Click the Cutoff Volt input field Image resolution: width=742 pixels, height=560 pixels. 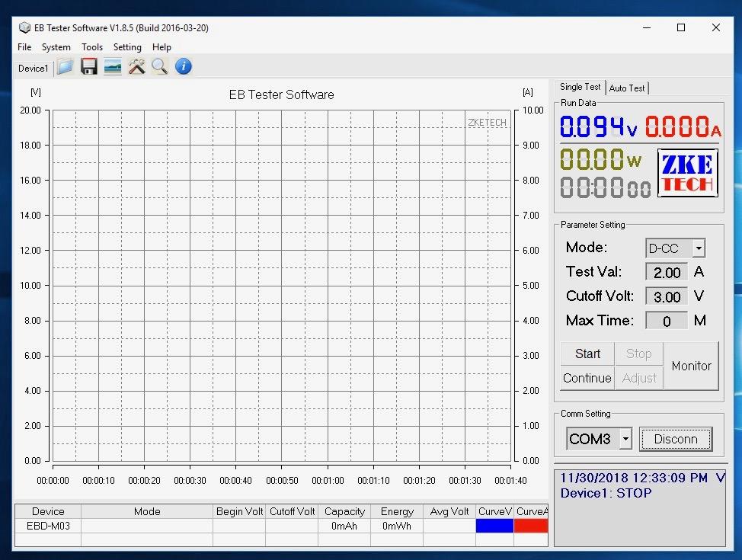[x=667, y=296]
